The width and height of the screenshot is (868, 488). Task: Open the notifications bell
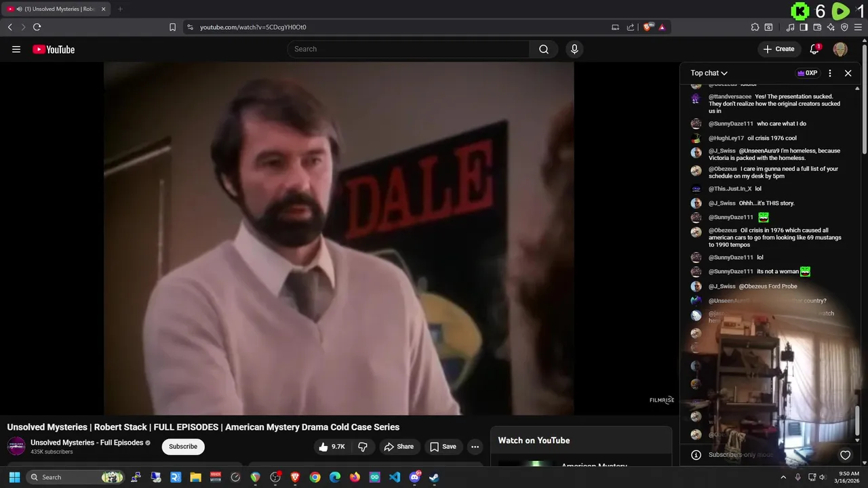pos(815,49)
